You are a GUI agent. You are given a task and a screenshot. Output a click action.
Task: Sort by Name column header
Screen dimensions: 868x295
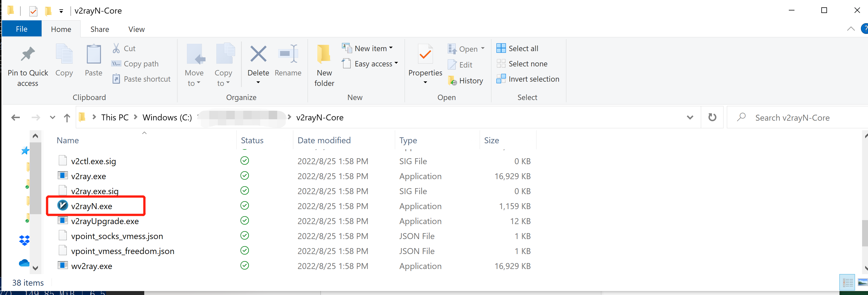tap(67, 140)
